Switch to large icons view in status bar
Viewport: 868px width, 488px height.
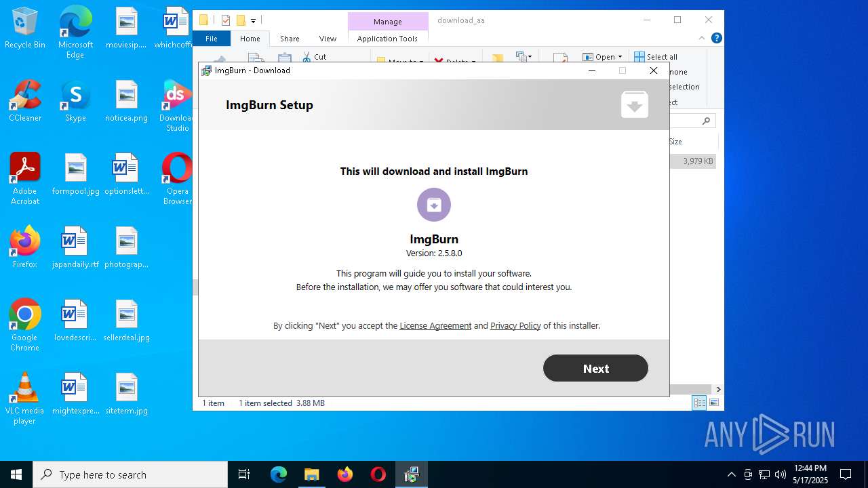click(714, 403)
